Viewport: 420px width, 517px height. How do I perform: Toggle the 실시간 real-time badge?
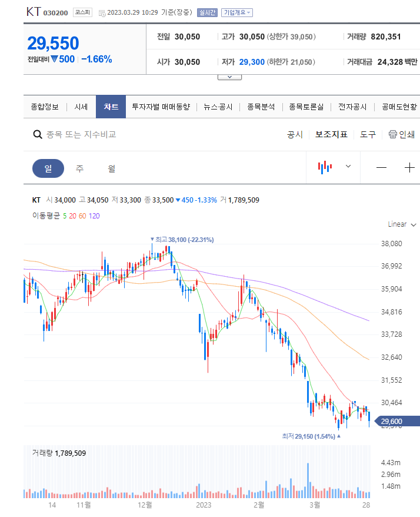[x=207, y=12]
